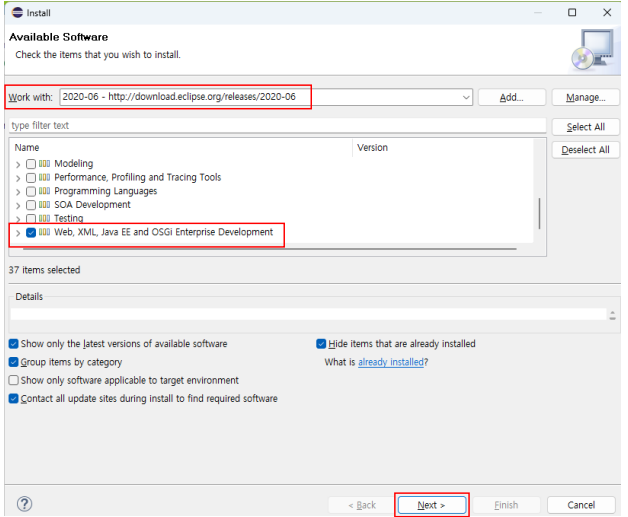Viewport: 628px width, 517px height.
Task: Click the Details pane scroll stepper
Action: [612, 315]
